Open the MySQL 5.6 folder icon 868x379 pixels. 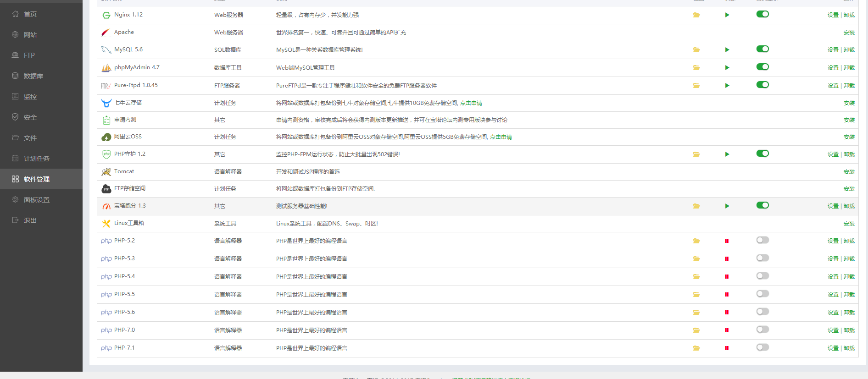(x=696, y=50)
